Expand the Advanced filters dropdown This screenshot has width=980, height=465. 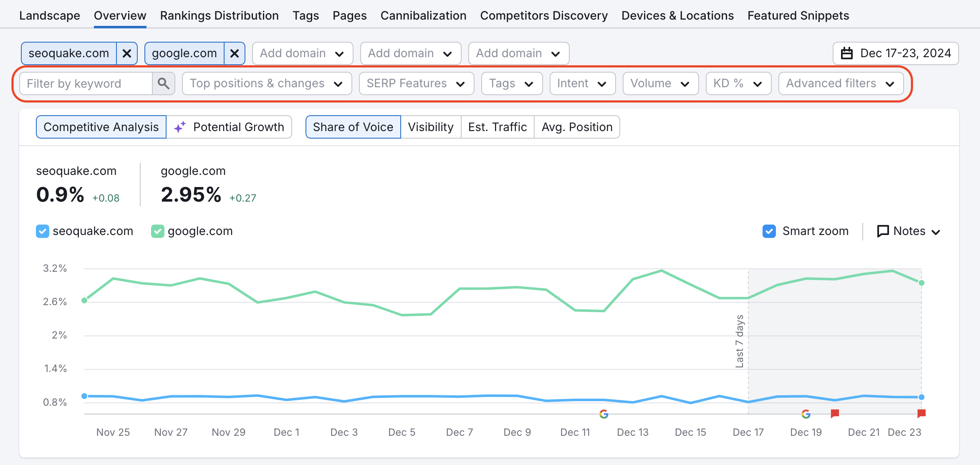(841, 83)
